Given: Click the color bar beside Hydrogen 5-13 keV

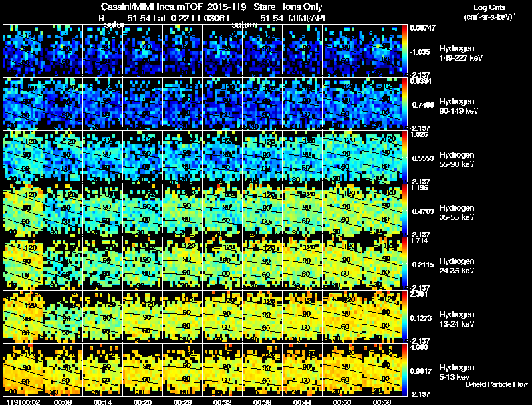Looking at the screenshot, I should click(404, 370).
